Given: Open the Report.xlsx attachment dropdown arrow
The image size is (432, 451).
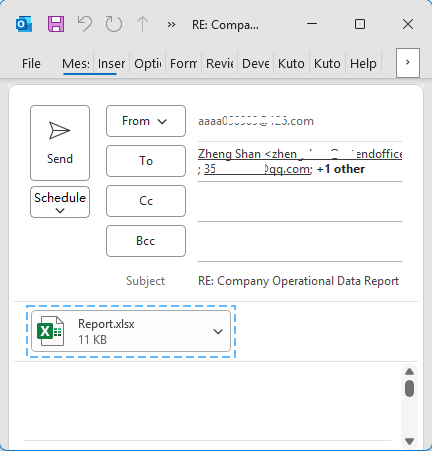Looking at the screenshot, I should [x=218, y=331].
